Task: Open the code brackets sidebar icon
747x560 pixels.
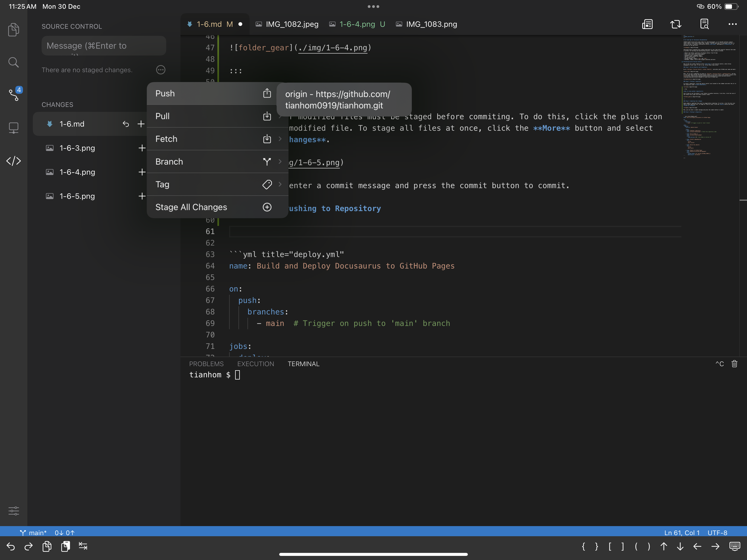Action: [13, 161]
